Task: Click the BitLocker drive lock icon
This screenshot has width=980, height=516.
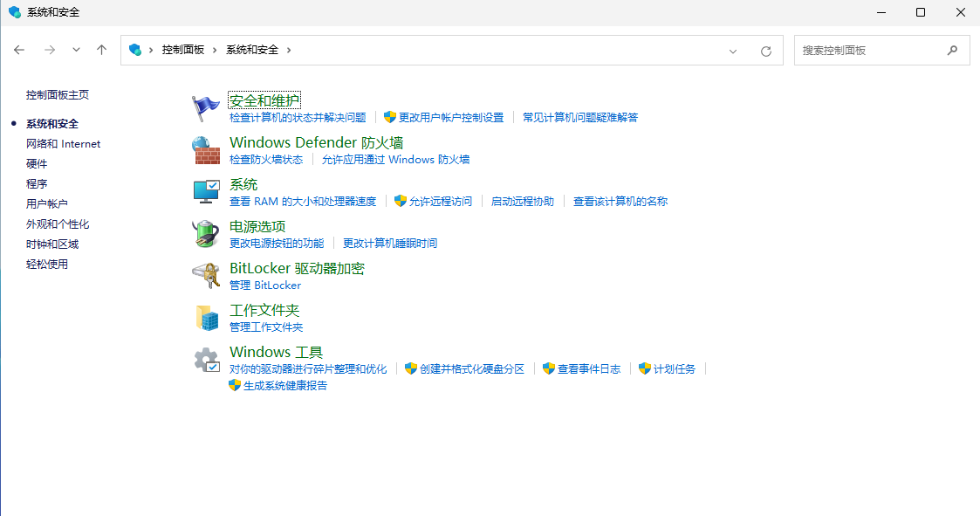Action: (206, 275)
